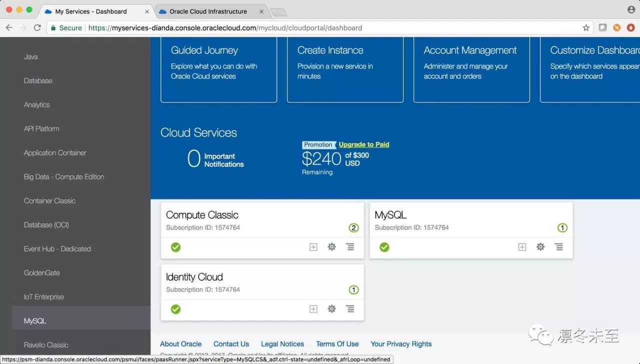This screenshot has height=364, width=640.
Task: Bookmark this page with the star icon
Action: (x=586, y=28)
